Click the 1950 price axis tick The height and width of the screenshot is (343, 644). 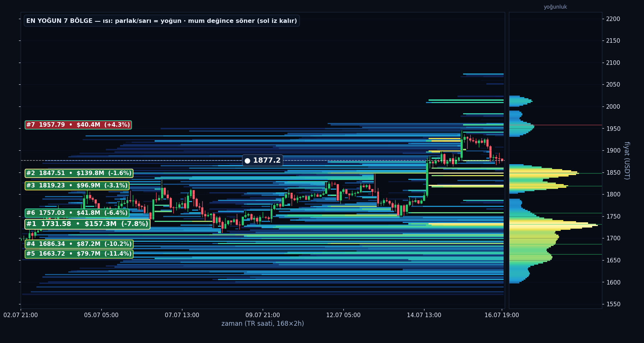pos(613,129)
